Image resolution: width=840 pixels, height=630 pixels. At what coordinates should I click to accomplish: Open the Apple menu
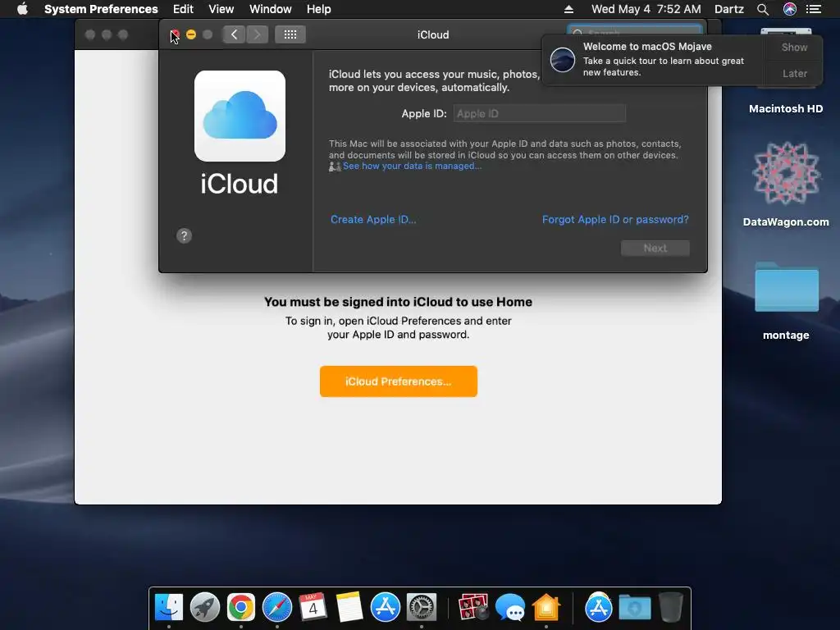click(x=22, y=9)
